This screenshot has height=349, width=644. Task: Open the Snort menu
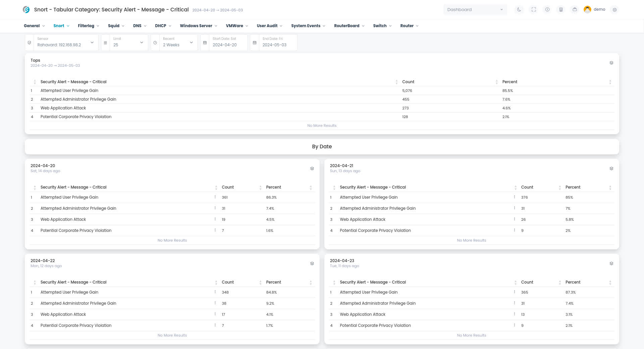[61, 26]
